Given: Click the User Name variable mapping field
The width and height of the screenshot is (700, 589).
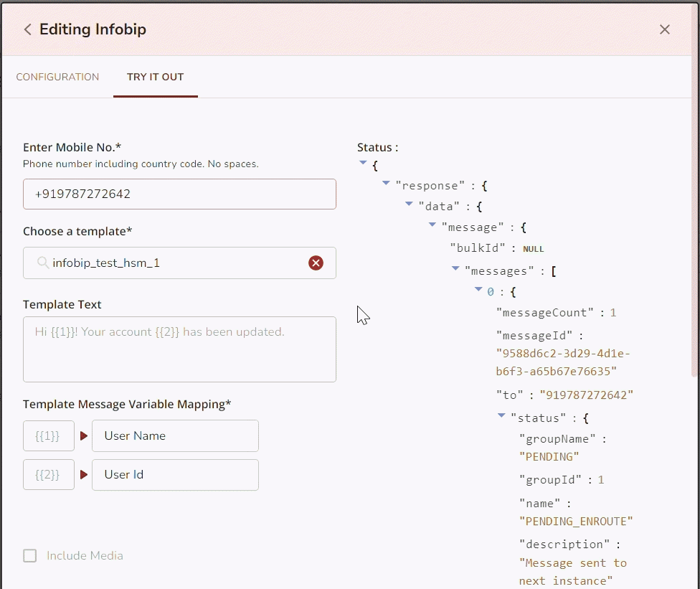Looking at the screenshot, I should pos(175,435).
